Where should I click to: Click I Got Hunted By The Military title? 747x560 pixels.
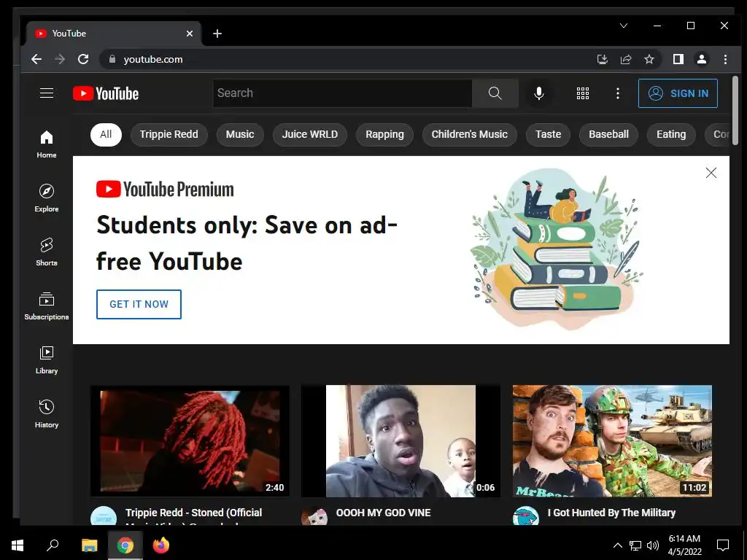click(x=611, y=513)
